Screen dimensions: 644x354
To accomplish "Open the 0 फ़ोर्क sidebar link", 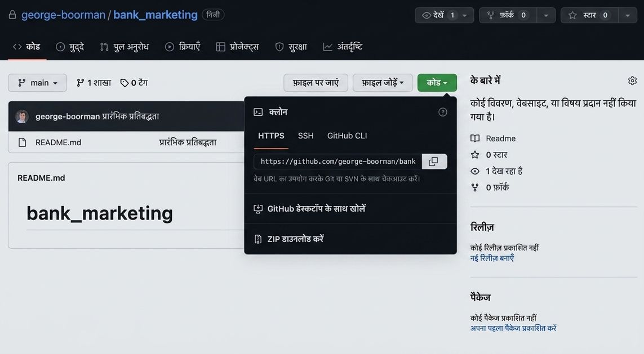I will tap(498, 187).
